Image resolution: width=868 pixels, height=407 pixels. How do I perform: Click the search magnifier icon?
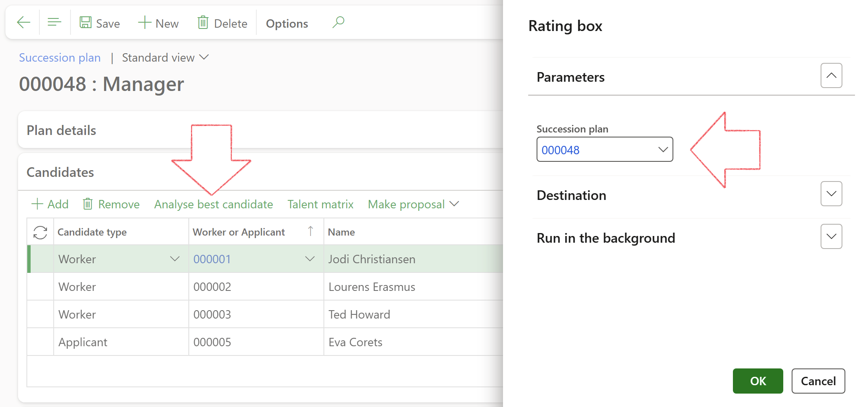pyautogui.click(x=338, y=22)
